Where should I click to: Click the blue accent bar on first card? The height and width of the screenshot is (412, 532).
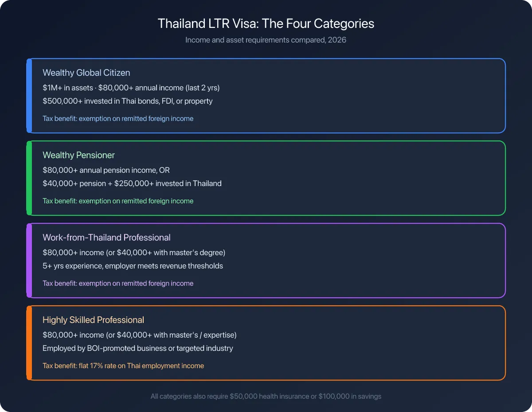coord(29,96)
